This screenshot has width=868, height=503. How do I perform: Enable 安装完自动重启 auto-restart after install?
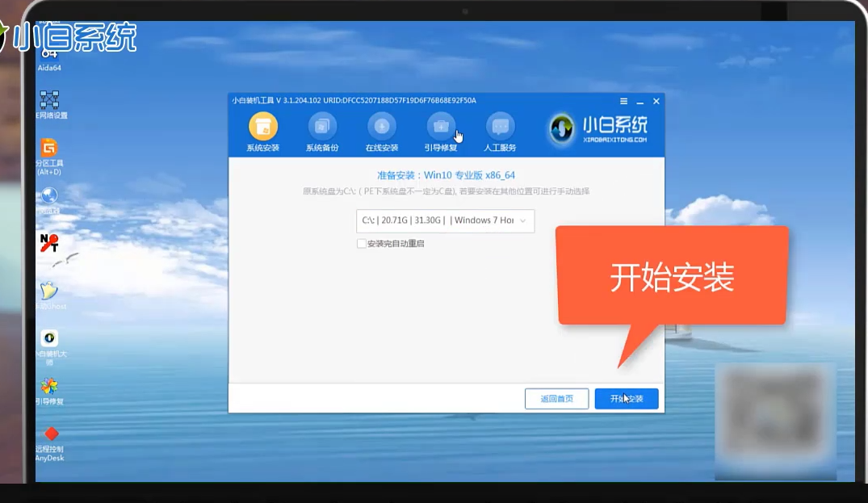click(x=361, y=242)
